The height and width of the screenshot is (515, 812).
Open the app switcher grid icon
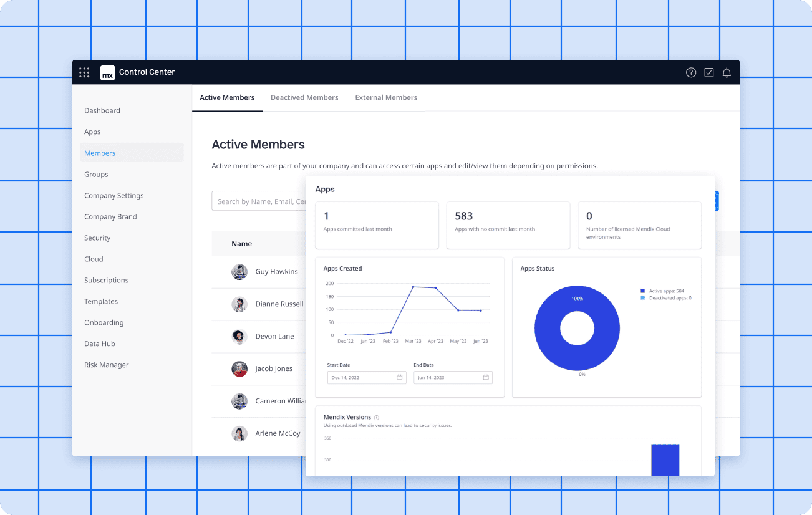point(84,72)
